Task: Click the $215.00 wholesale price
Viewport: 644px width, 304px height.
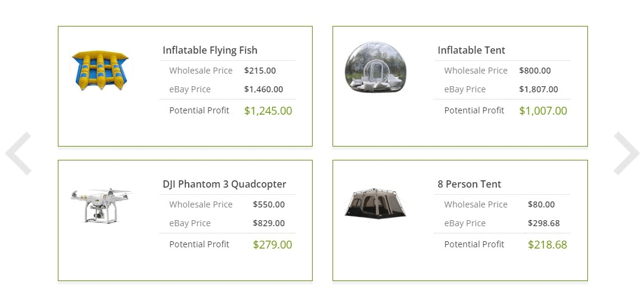Action: pos(260,71)
